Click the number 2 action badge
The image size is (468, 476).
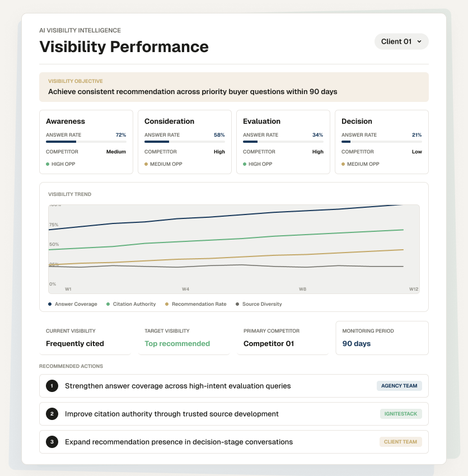pyautogui.click(x=52, y=414)
